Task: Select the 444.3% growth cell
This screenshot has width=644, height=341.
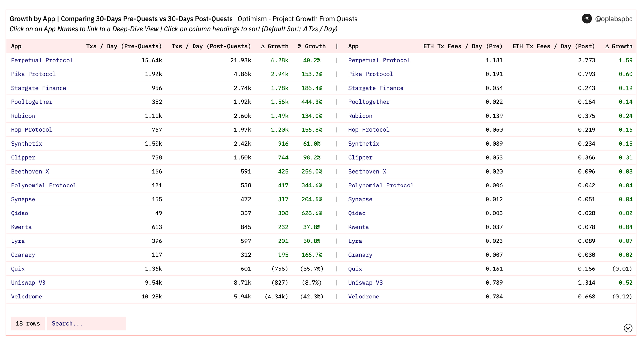Action: click(x=312, y=102)
